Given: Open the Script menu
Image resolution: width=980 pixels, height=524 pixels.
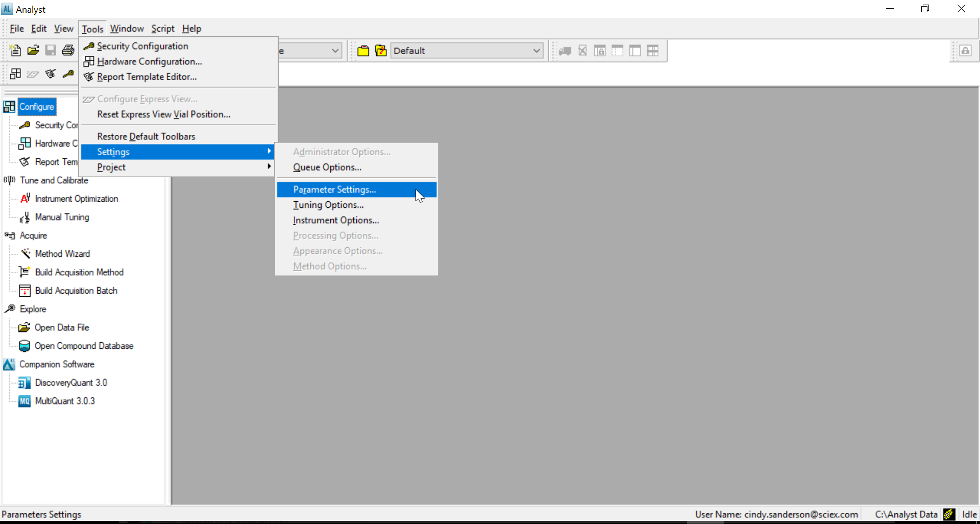Looking at the screenshot, I should point(162,29).
